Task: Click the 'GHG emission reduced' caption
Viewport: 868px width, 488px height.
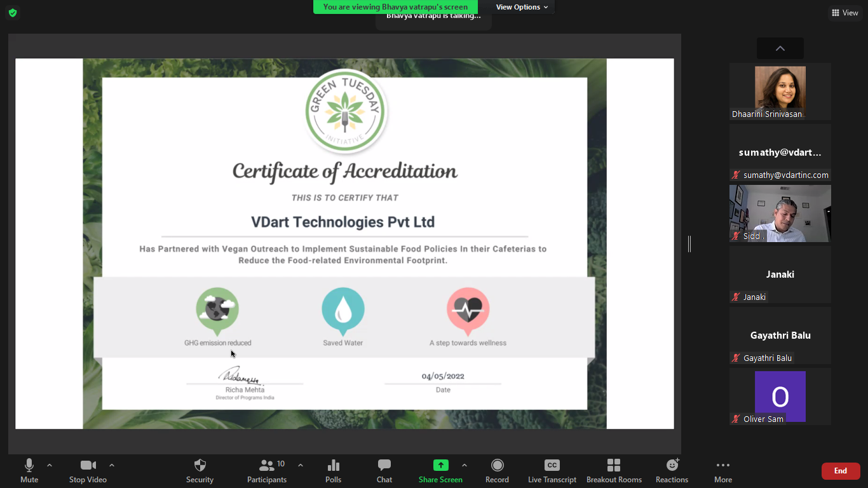Action: [218, 343]
